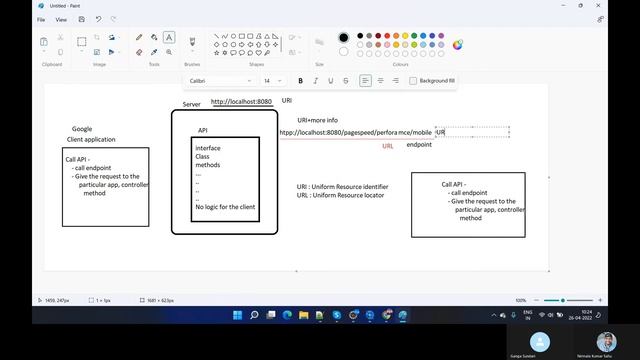The image size is (640, 360).
Task: Show hidden system tray icons chevron
Action: pos(493,315)
